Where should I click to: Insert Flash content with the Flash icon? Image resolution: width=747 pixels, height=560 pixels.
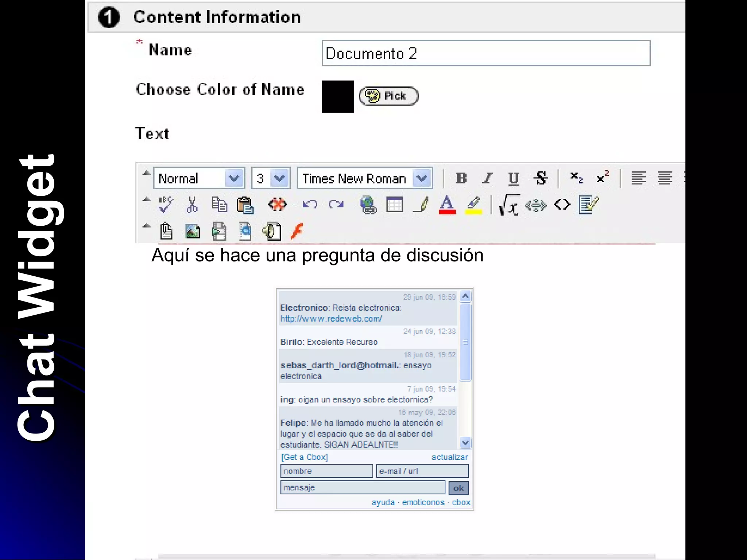pos(297,231)
